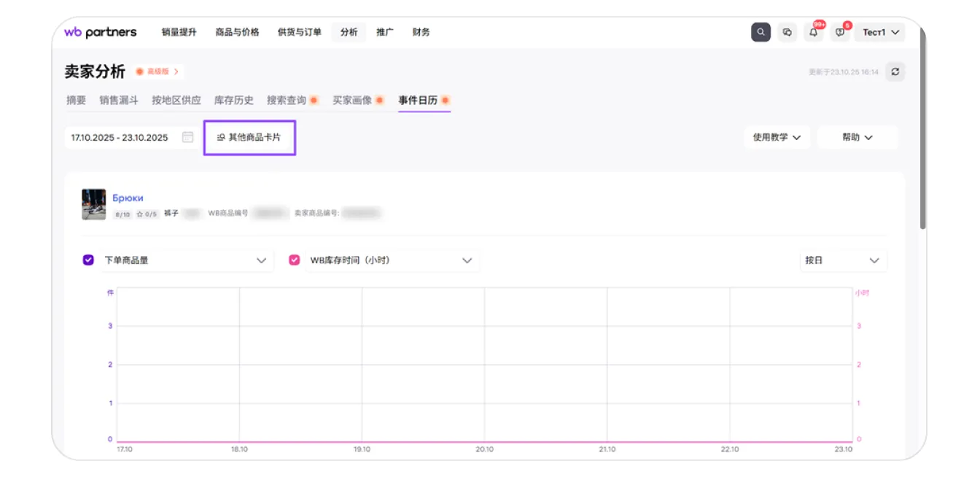Screen dimensions: 980x477
Task: Open the 按日 granularity dropdown
Action: pyautogui.click(x=843, y=260)
